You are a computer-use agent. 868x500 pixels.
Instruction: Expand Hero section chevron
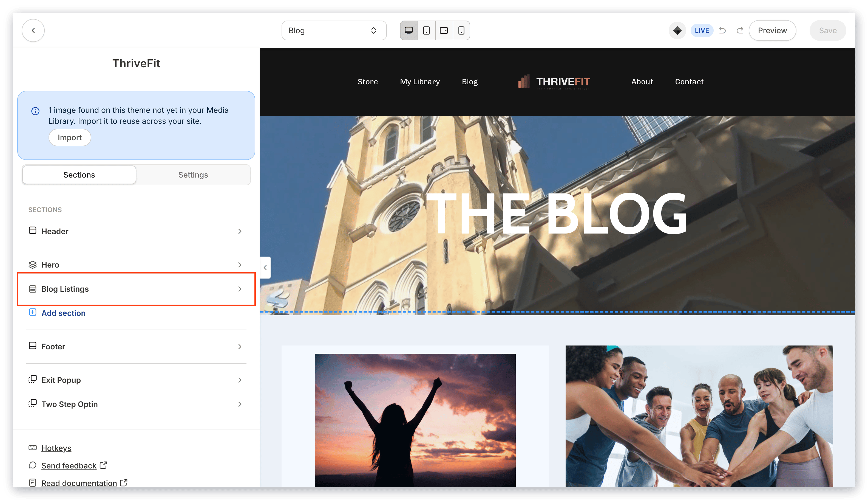[x=240, y=265]
